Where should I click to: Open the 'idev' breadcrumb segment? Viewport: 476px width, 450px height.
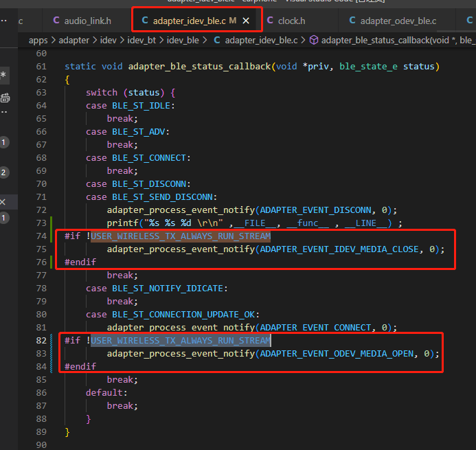tap(109, 40)
